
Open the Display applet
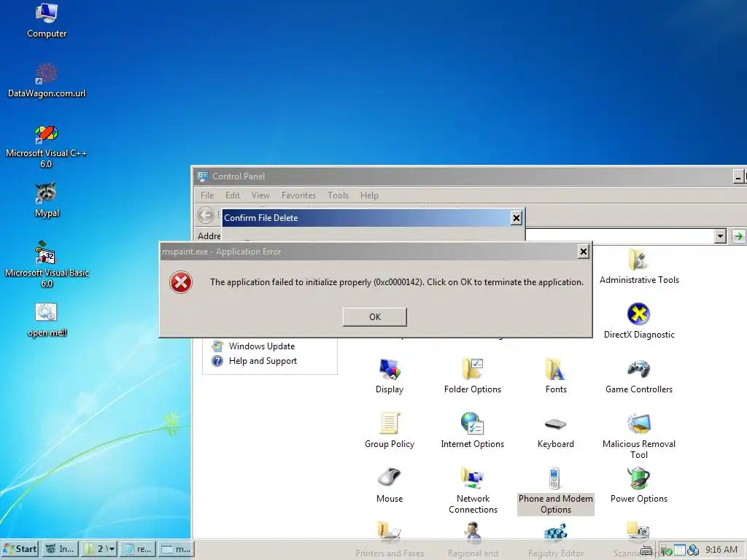pos(390,376)
